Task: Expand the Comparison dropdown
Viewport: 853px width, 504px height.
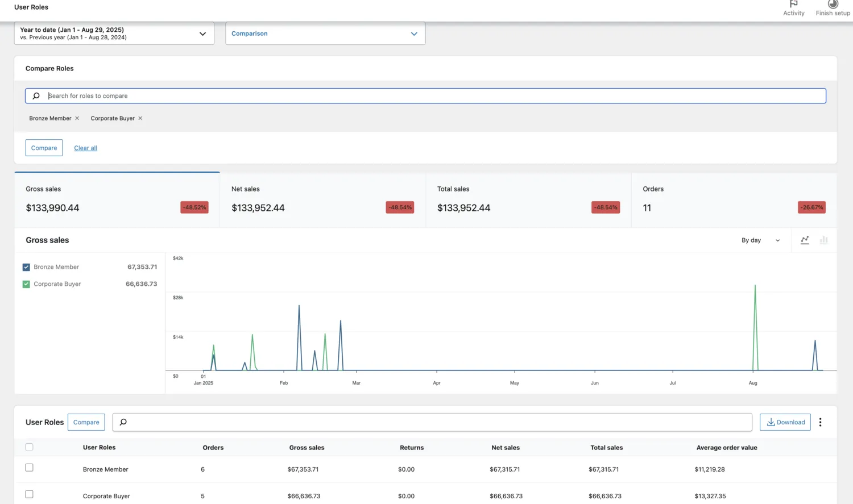Action: tap(325, 34)
